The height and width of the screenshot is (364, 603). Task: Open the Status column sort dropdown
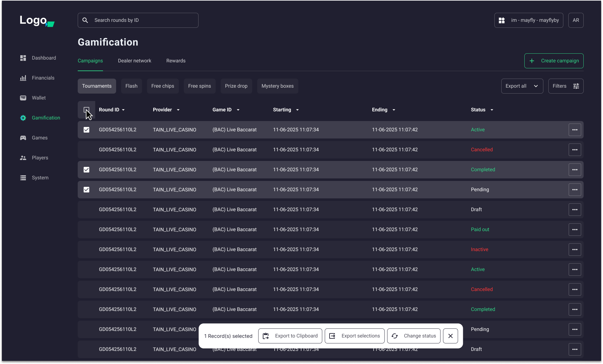click(491, 109)
